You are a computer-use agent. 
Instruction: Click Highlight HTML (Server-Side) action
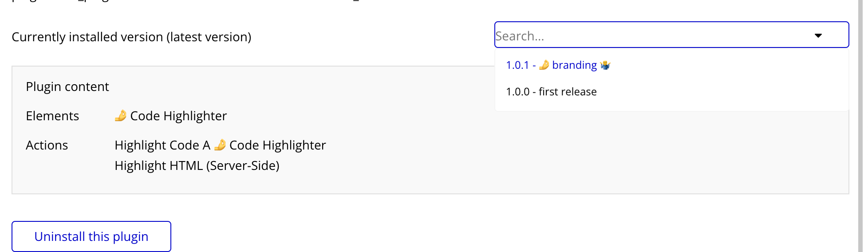(x=197, y=165)
